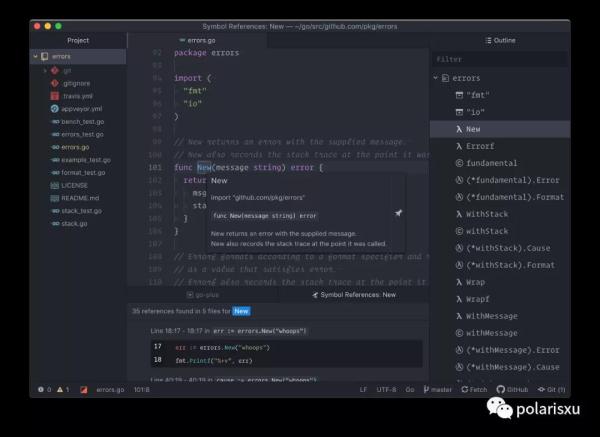Image resolution: width=600 pixels, height=437 pixels.
Task: Click the 'Line 18:17 - 18:17' reference heading
Action: click(x=180, y=331)
